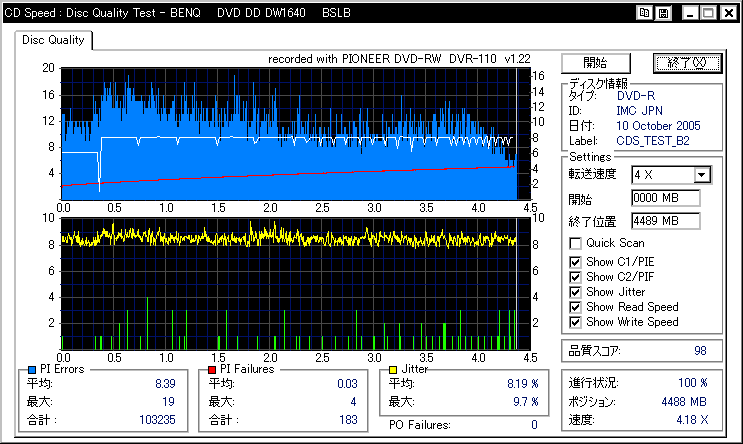Open the 転送速度 4 X speed dropdown
743x444 pixels.
click(702, 175)
